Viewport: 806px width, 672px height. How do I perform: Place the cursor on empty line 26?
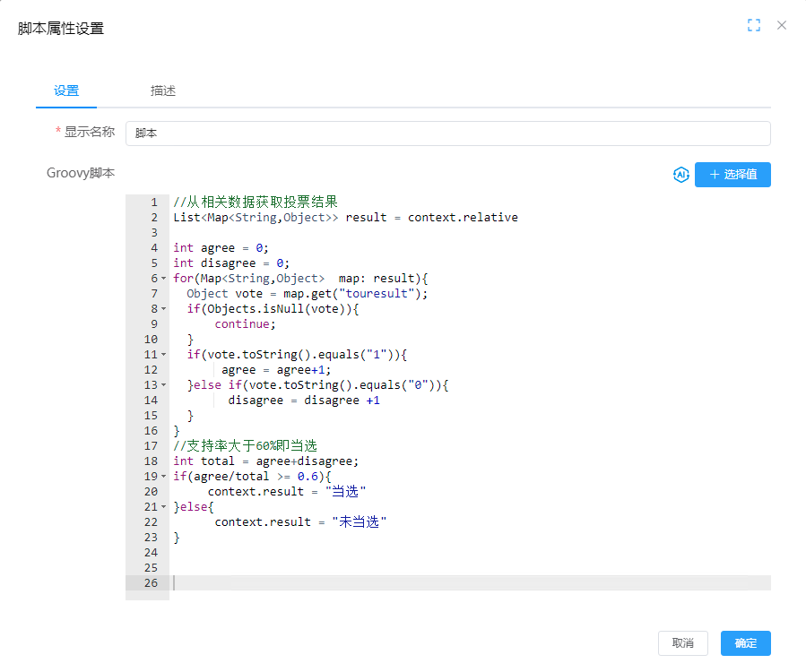coord(448,583)
